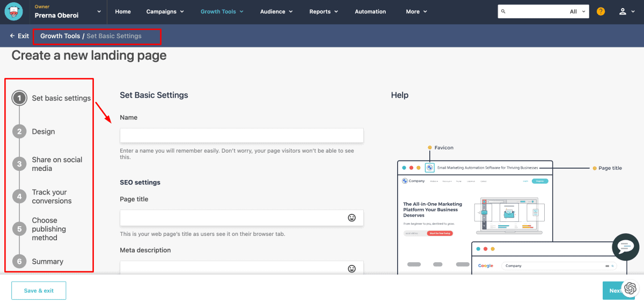The width and height of the screenshot is (644, 302).
Task: Open the Audience menu
Action: point(276,11)
